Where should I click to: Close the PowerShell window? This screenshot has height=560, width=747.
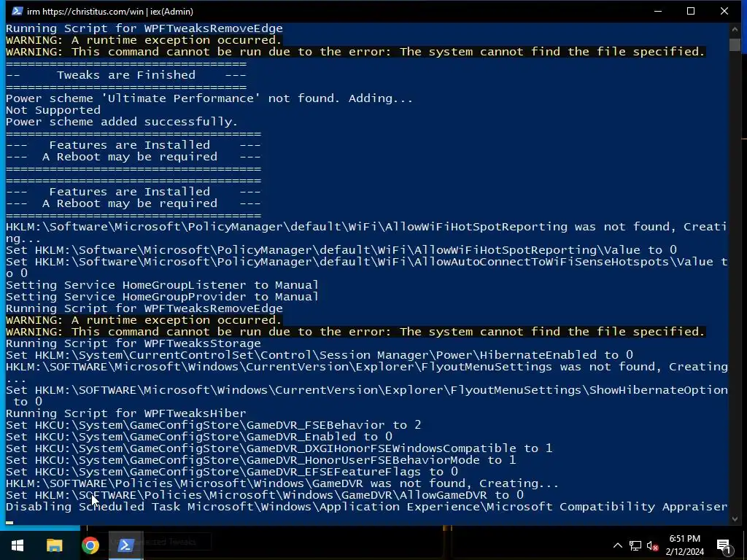(x=724, y=11)
